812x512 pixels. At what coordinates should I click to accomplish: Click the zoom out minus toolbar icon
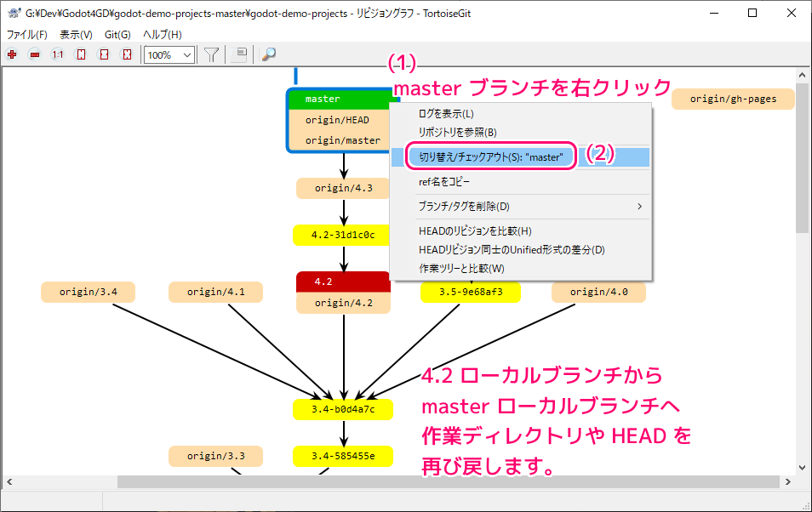[x=35, y=54]
